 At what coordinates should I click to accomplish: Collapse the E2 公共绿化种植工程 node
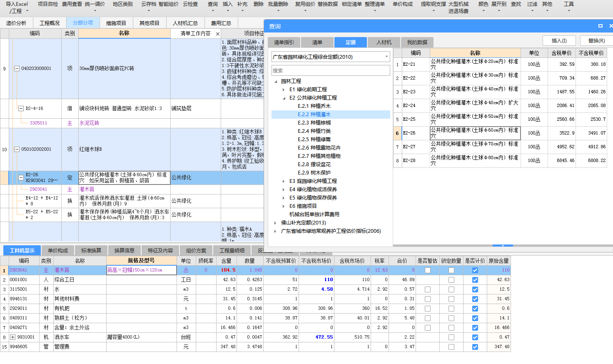[x=284, y=98]
